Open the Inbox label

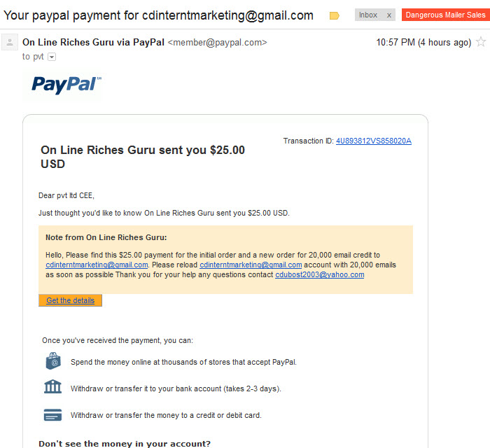[x=368, y=15]
